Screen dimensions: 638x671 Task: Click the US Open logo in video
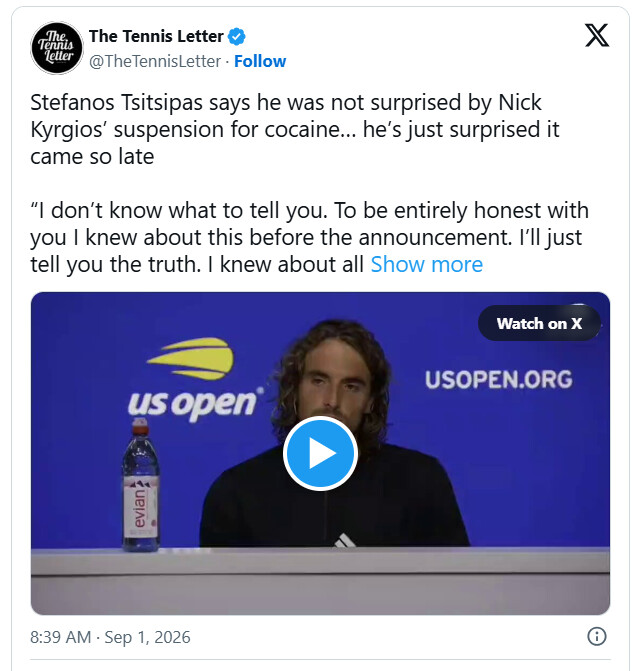pos(194,380)
